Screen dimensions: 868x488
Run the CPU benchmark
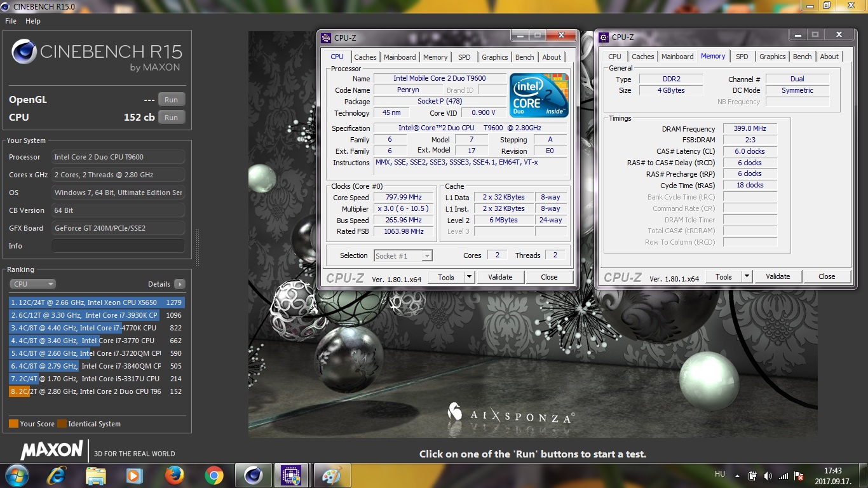[x=171, y=118]
